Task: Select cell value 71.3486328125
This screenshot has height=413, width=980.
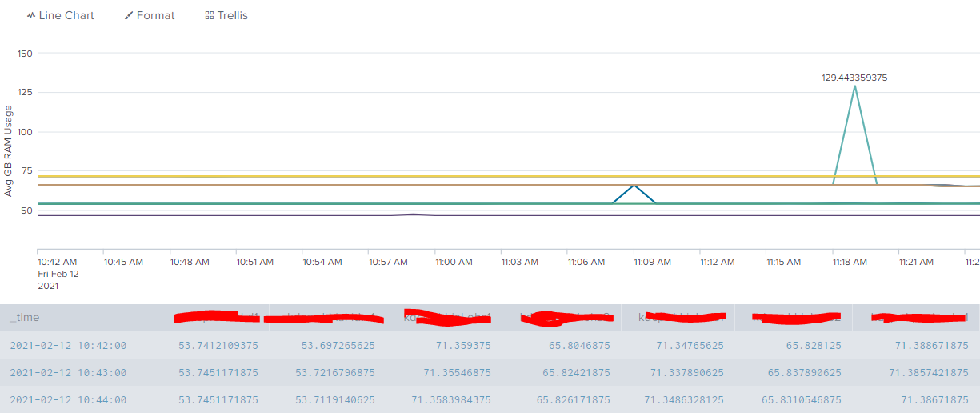Action: [684, 400]
